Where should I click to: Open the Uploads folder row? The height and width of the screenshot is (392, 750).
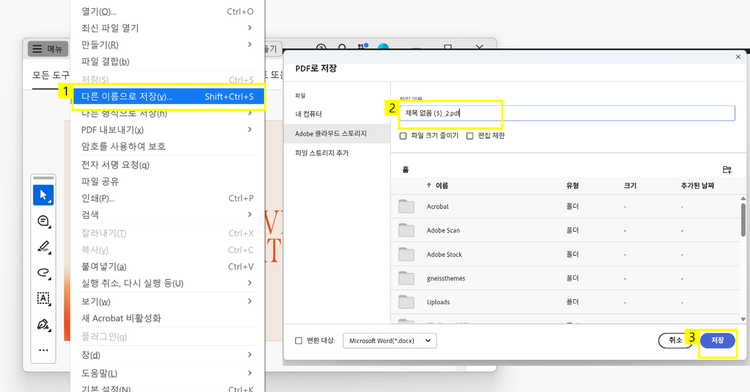(565, 302)
